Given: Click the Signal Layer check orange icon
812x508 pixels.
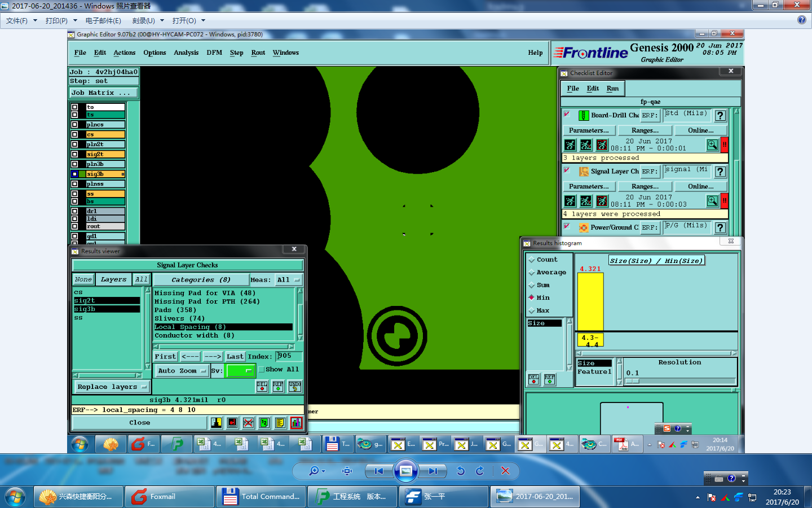Looking at the screenshot, I should tap(584, 172).
